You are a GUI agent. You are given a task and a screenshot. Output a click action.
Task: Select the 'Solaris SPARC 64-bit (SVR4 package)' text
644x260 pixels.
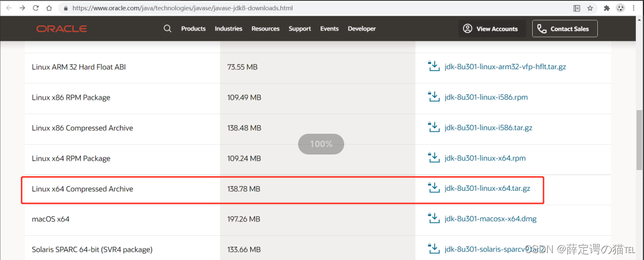[92, 249]
